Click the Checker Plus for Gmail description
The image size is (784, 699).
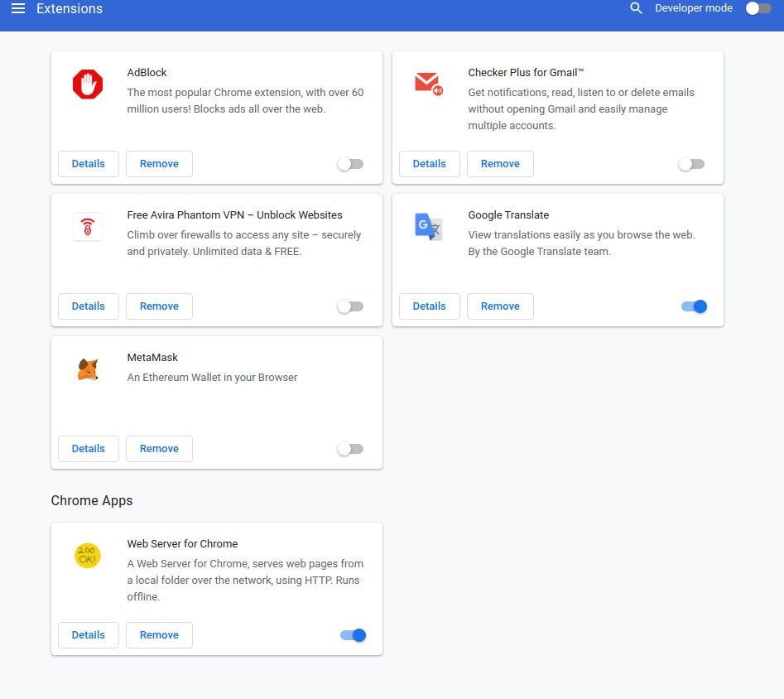tap(581, 109)
